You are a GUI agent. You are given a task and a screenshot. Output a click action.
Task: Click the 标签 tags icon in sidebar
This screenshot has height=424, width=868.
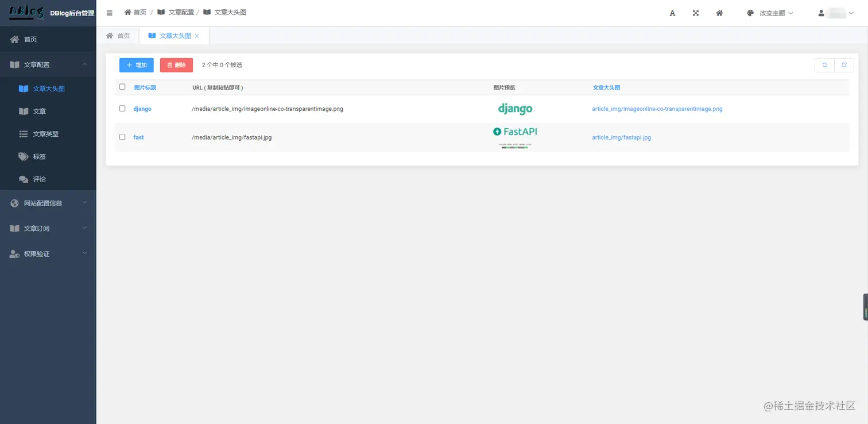click(x=24, y=156)
